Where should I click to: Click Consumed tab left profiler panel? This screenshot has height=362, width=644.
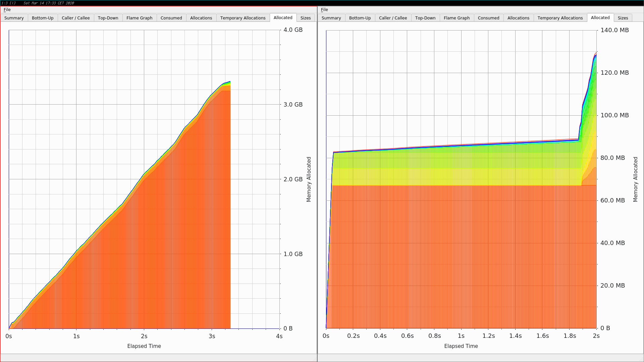coord(172,18)
